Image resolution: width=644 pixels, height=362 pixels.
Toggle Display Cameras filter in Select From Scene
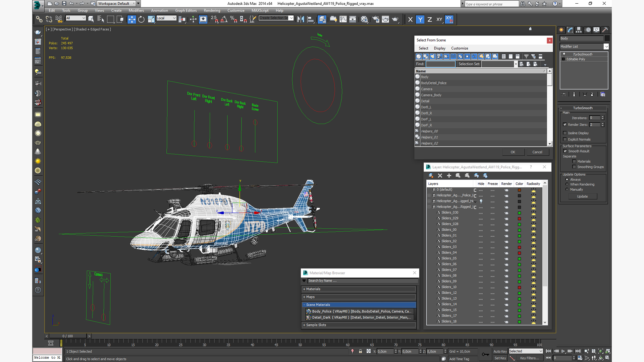[x=439, y=56]
